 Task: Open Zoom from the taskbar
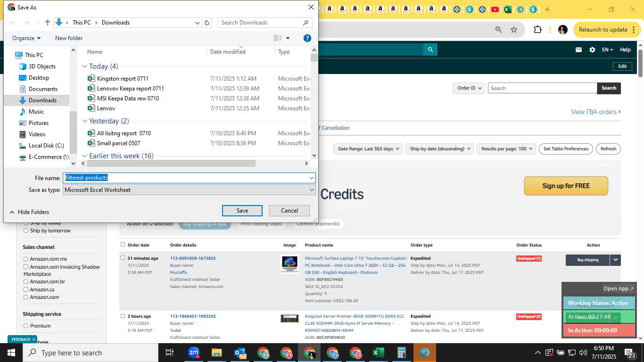click(194, 353)
